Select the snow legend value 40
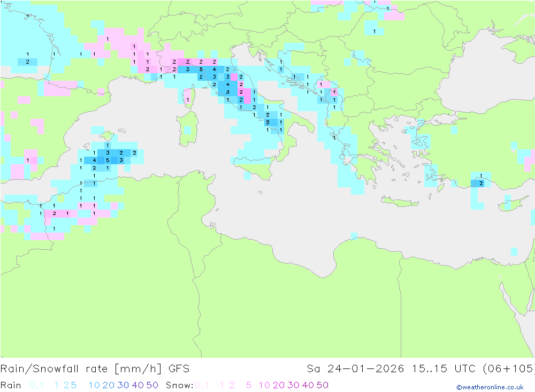 308,385
